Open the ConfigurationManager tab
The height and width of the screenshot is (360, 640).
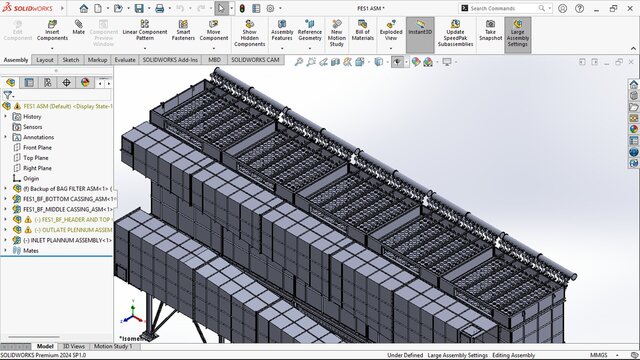tap(47, 82)
